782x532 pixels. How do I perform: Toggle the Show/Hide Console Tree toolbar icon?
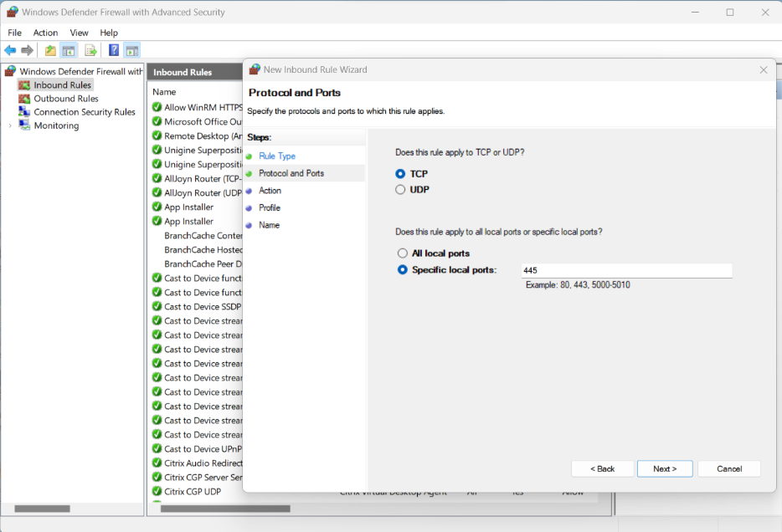coord(69,50)
